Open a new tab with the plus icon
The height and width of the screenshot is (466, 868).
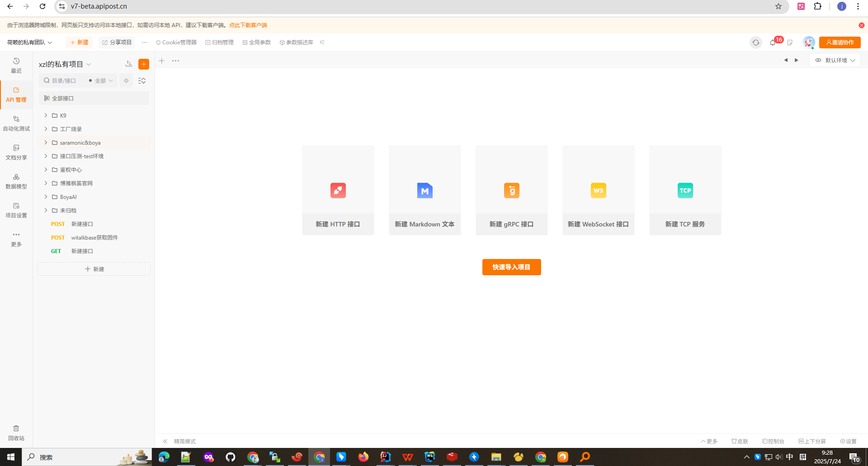pos(161,61)
